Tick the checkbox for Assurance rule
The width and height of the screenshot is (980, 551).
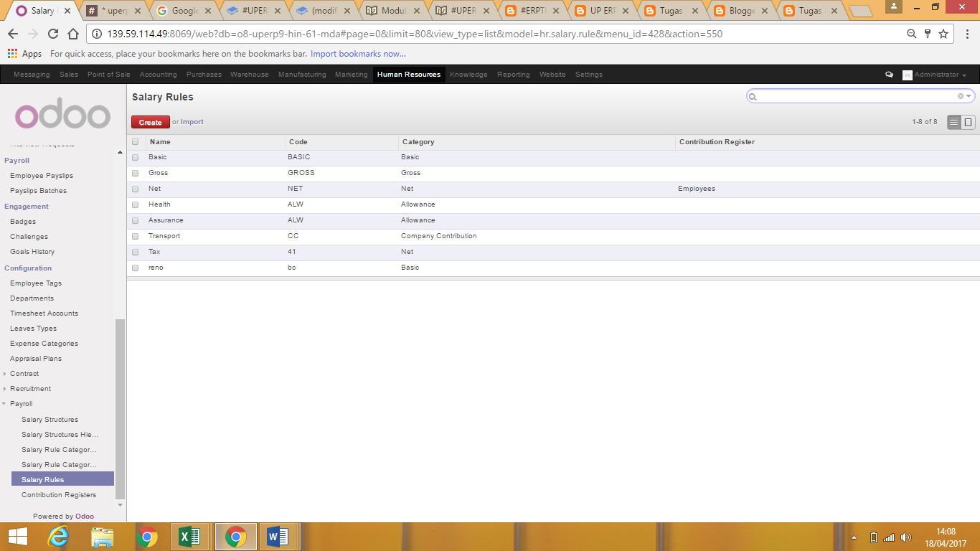135,221
